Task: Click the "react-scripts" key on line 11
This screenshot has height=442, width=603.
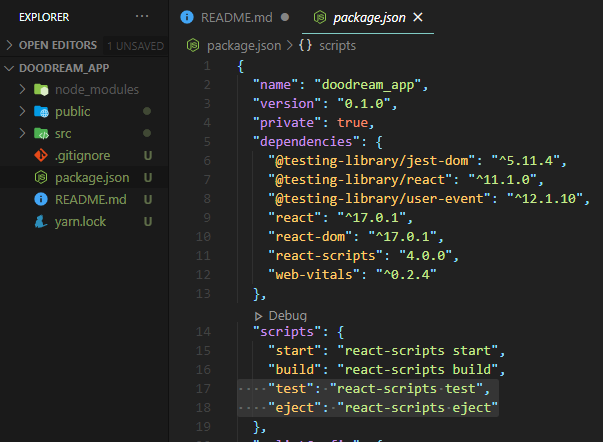Action: click(326, 255)
